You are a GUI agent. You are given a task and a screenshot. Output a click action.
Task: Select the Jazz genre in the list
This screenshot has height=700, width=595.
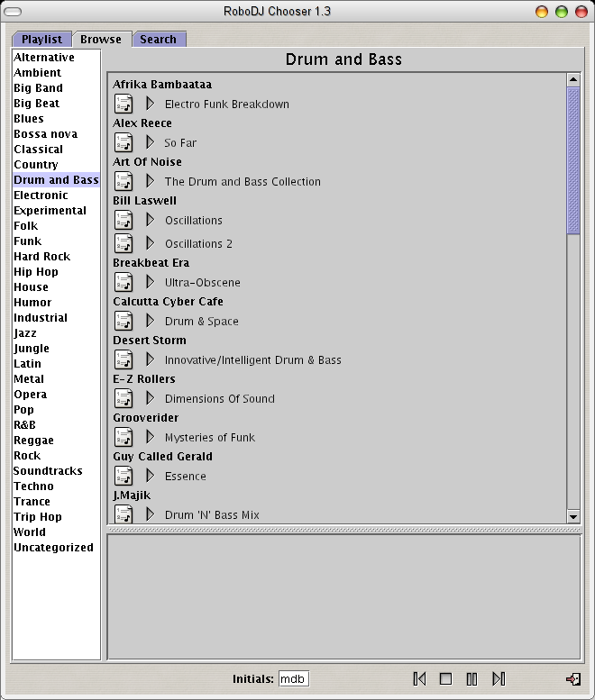click(25, 333)
